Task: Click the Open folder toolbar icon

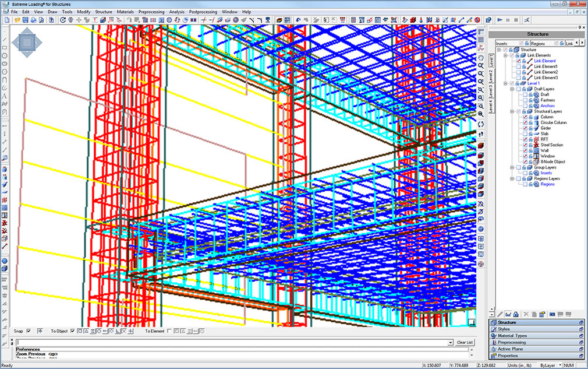Action: tap(17, 20)
